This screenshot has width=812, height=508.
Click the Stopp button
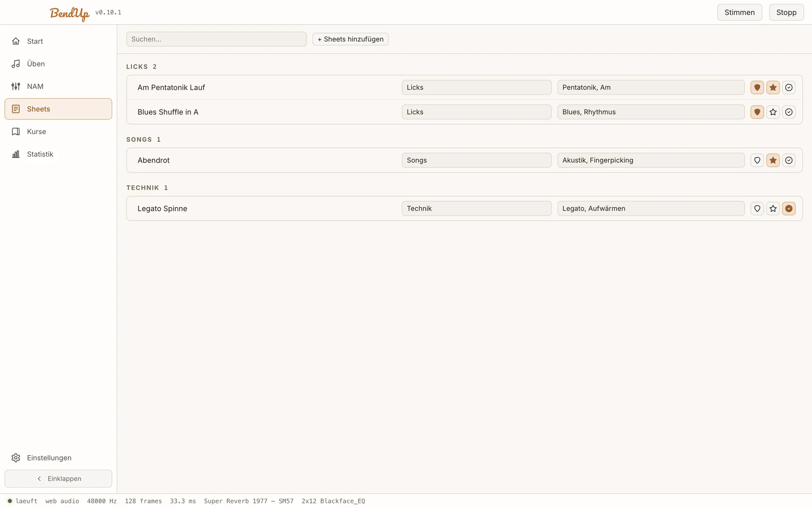(x=786, y=12)
